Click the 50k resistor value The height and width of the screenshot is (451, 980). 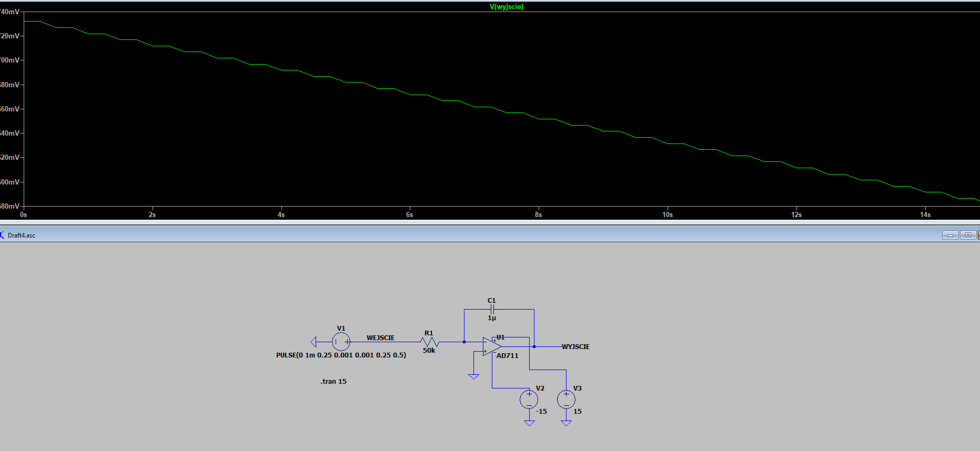pos(429,351)
